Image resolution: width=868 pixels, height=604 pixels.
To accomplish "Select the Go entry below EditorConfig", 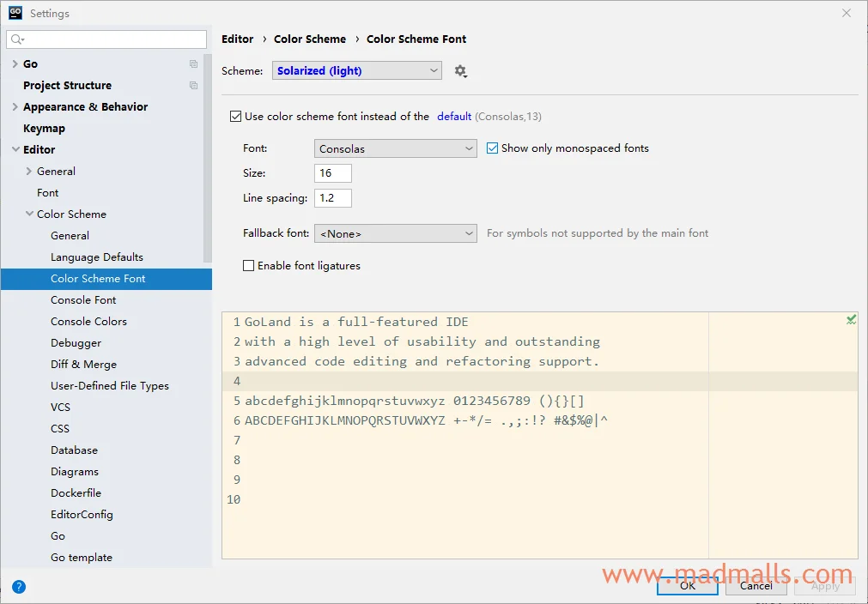I will pyautogui.click(x=58, y=536).
